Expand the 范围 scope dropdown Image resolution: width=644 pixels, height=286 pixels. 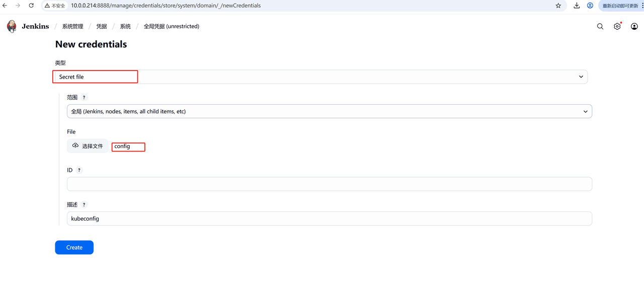coord(329,111)
